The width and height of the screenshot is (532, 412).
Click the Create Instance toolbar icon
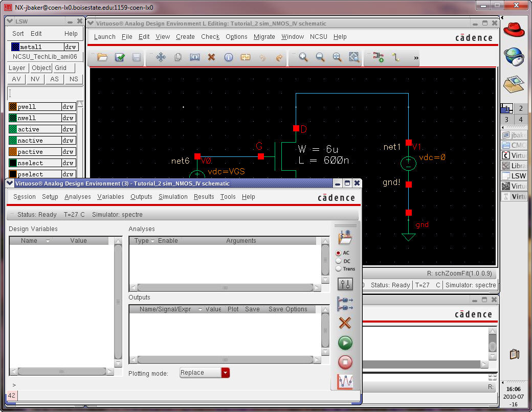pyautogui.click(x=379, y=58)
